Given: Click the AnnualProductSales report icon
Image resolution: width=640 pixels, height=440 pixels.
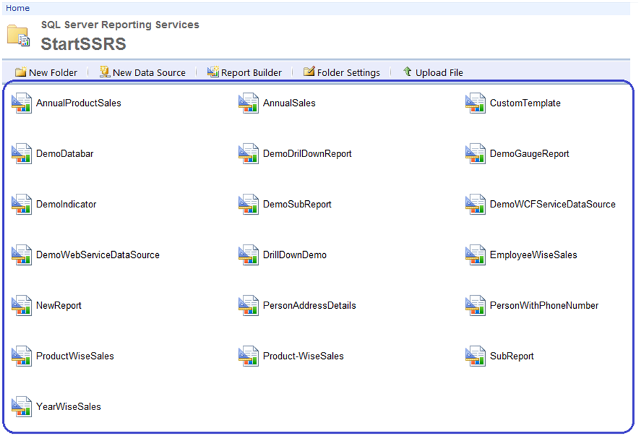Looking at the screenshot, I should (x=22, y=102).
